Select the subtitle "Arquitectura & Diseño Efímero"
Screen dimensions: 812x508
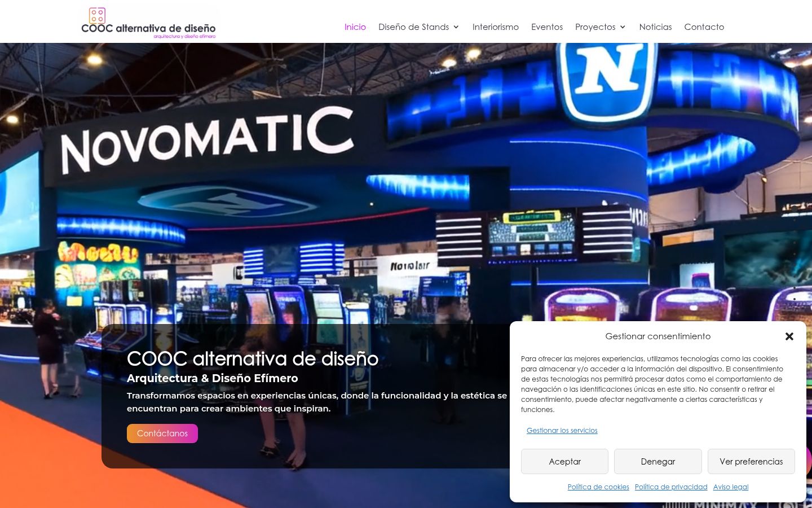point(213,378)
